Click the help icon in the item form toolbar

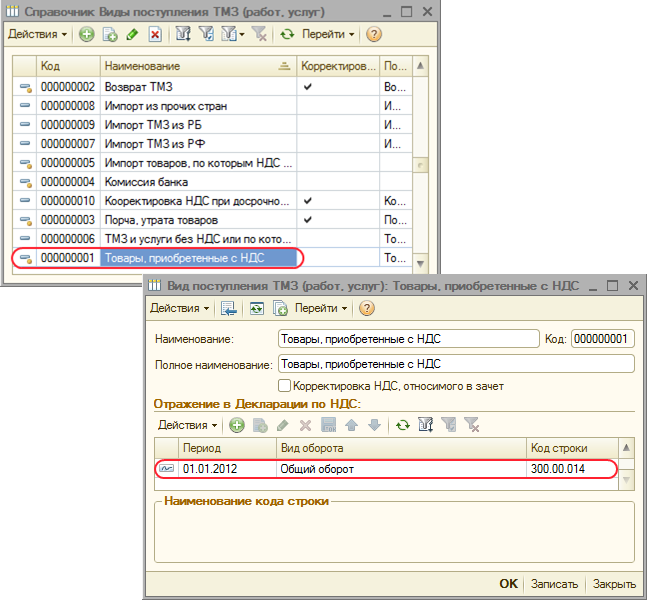coord(366,308)
